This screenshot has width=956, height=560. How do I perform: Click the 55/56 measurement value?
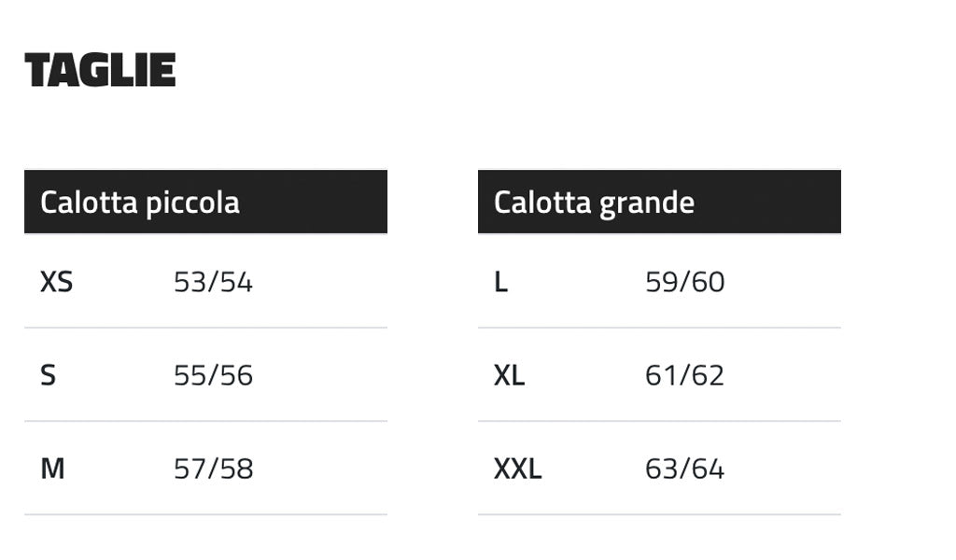pyautogui.click(x=213, y=375)
